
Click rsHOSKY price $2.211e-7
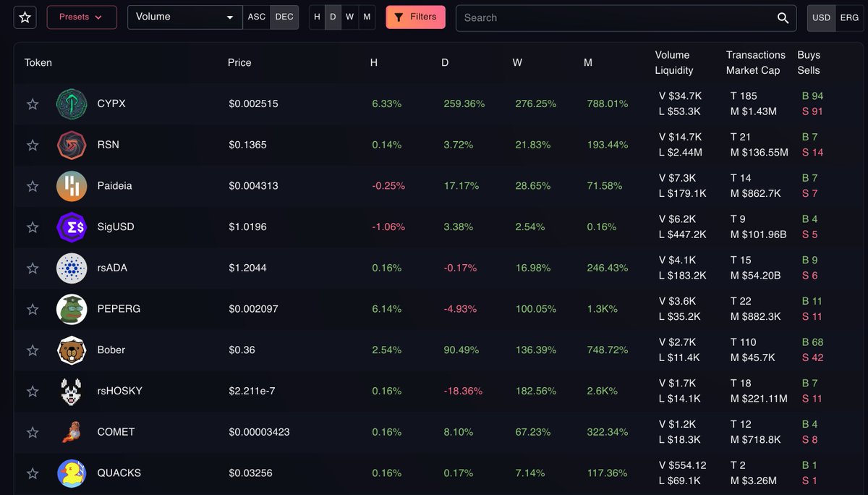[252, 391]
